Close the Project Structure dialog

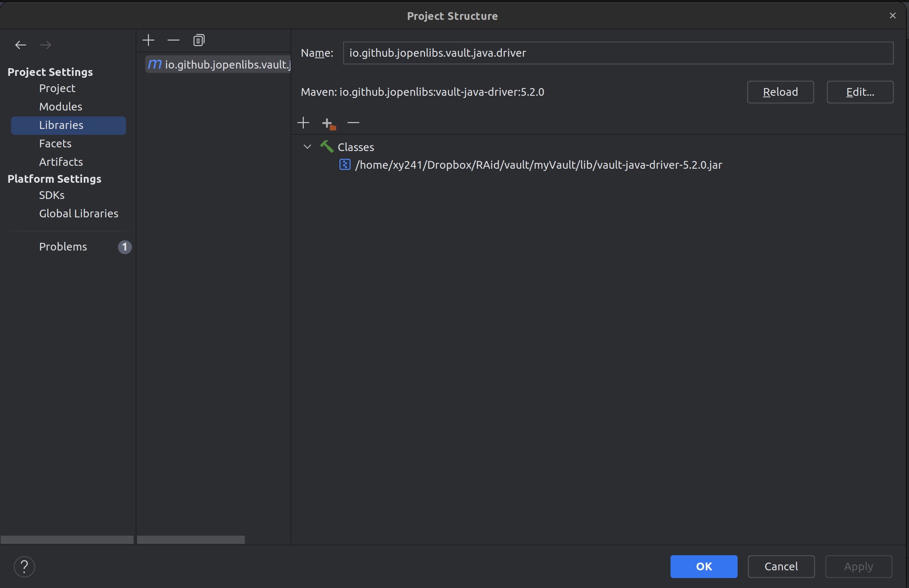pyautogui.click(x=892, y=15)
